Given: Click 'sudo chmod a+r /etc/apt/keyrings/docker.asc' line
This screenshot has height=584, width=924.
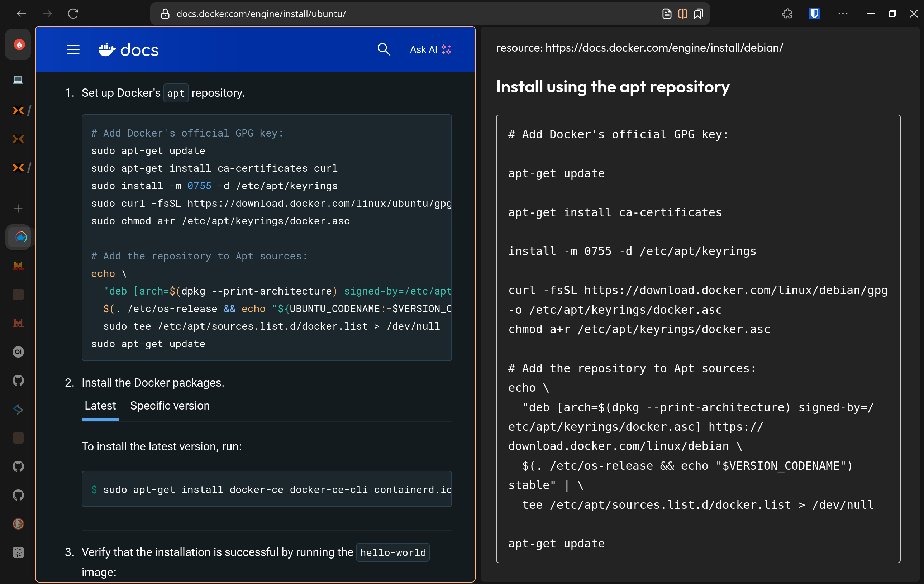Looking at the screenshot, I should pyautogui.click(x=221, y=221).
